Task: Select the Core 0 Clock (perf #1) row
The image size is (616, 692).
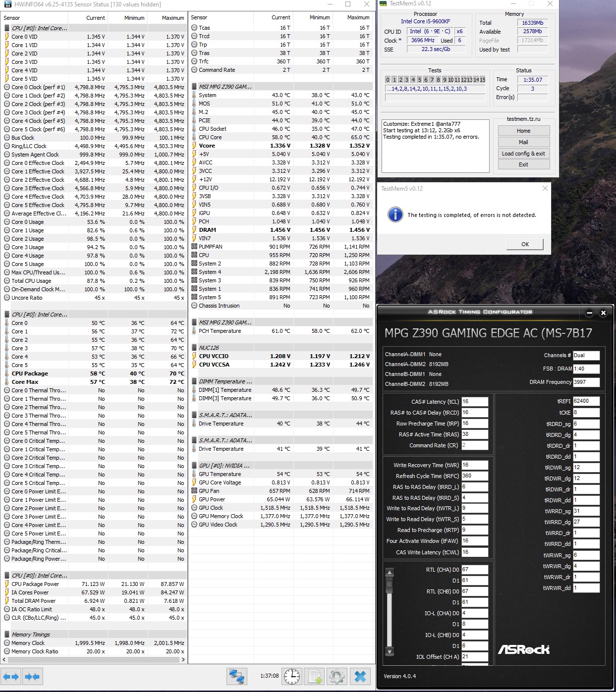Action: click(94, 87)
